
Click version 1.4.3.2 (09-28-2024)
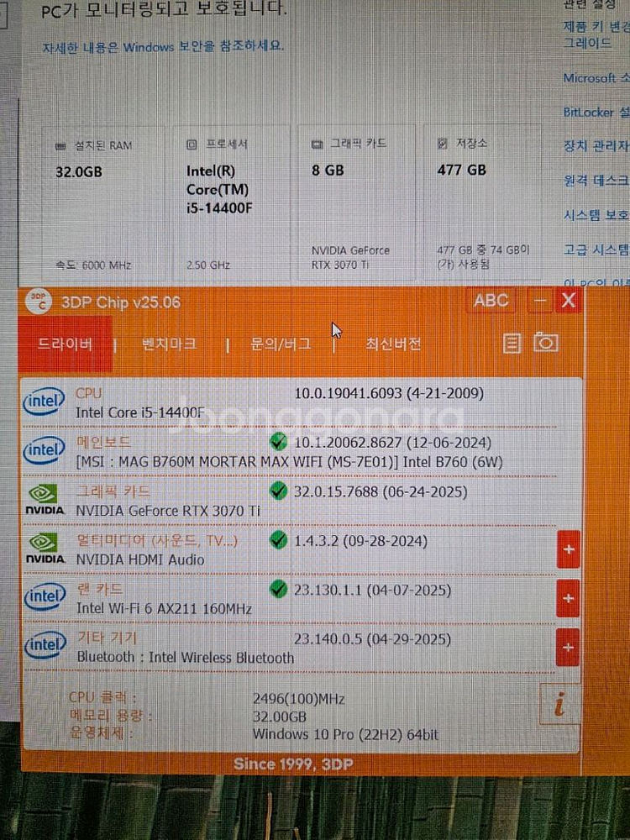pos(360,541)
